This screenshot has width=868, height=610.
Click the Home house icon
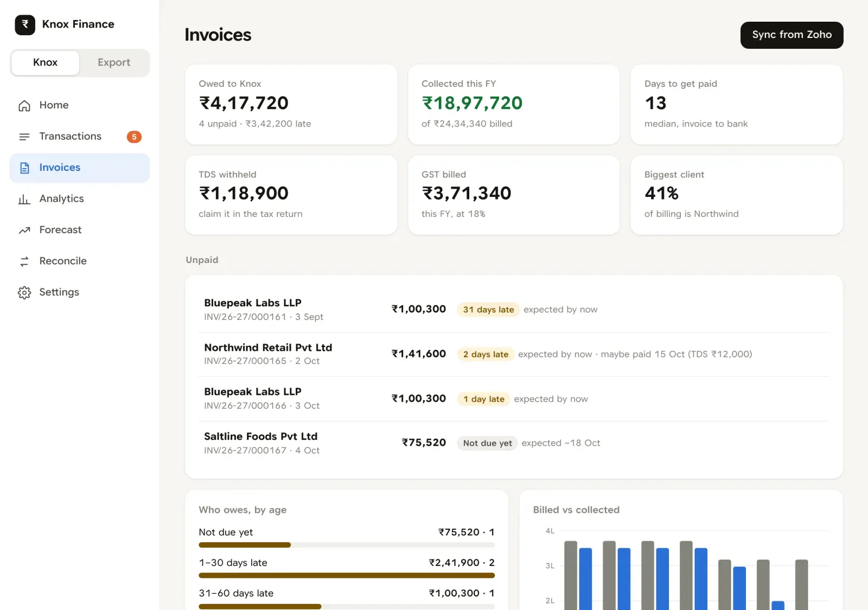pos(24,106)
